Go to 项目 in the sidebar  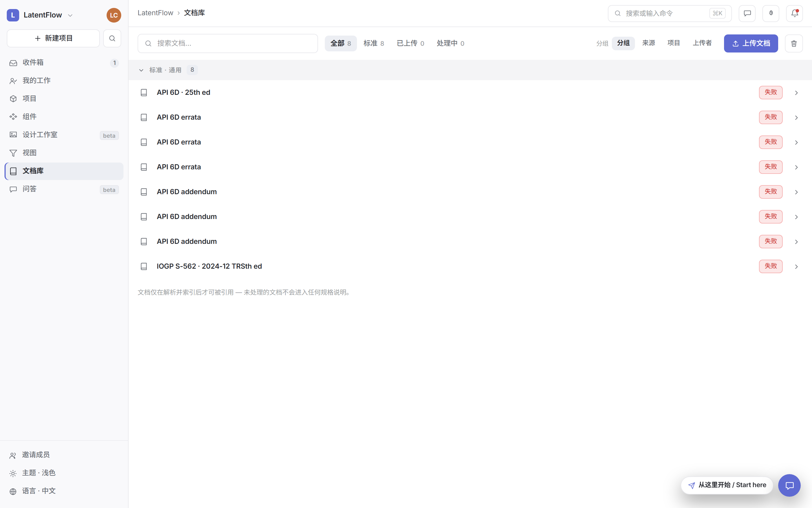click(x=64, y=99)
